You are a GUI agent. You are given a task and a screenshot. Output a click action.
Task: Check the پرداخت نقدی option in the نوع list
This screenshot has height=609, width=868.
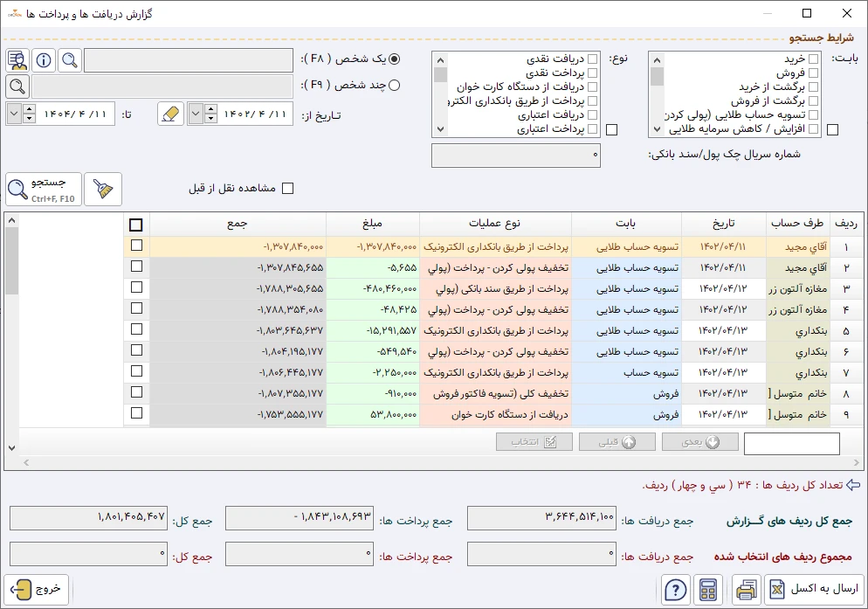point(592,73)
